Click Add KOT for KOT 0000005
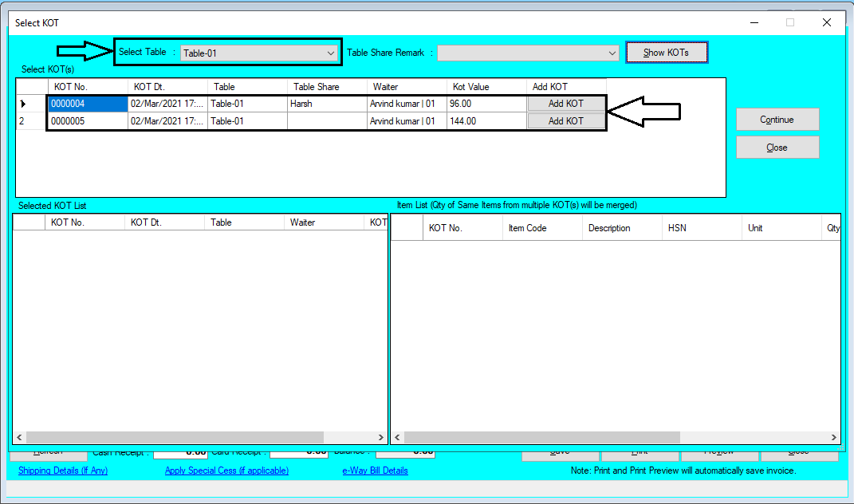The image size is (854, 504). click(x=565, y=120)
